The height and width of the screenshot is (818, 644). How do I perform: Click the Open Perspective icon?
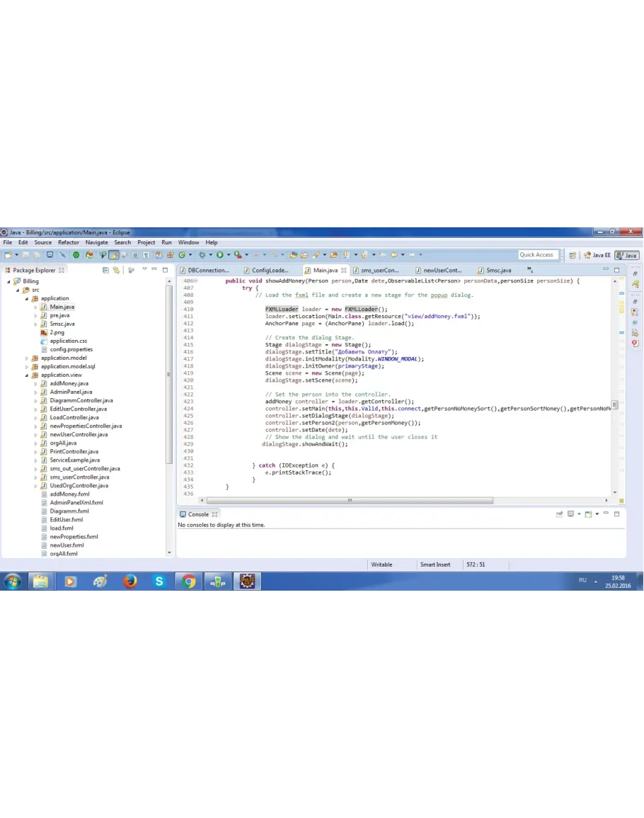pos(573,255)
